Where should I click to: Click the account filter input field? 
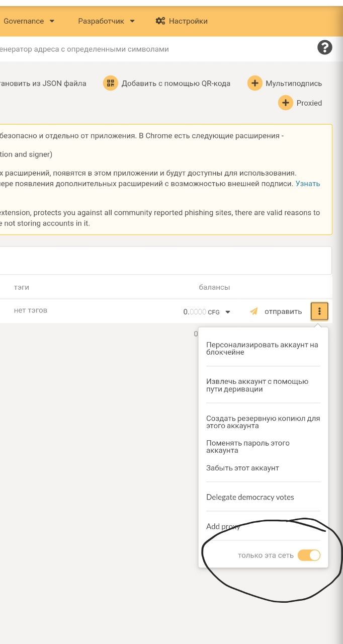165,261
